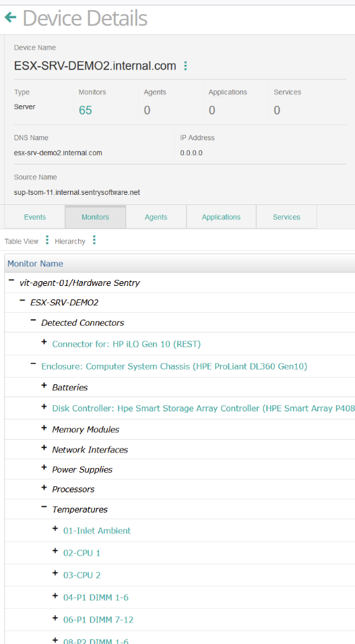This screenshot has height=644, width=355.
Task: Expand 03-CPU 2 temperature
Action: [x=55, y=573]
